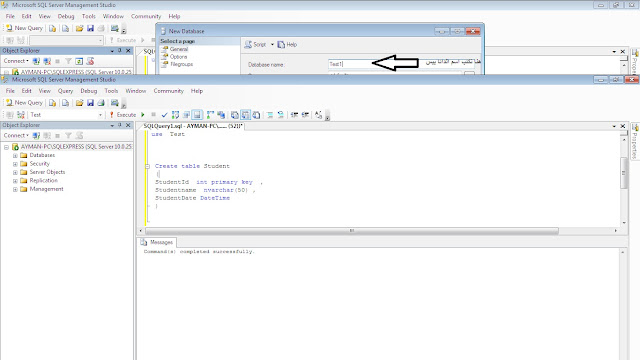Click Display Estimated Execution Plan icon
The image size is (640, 360).
[x=176, y=115]
